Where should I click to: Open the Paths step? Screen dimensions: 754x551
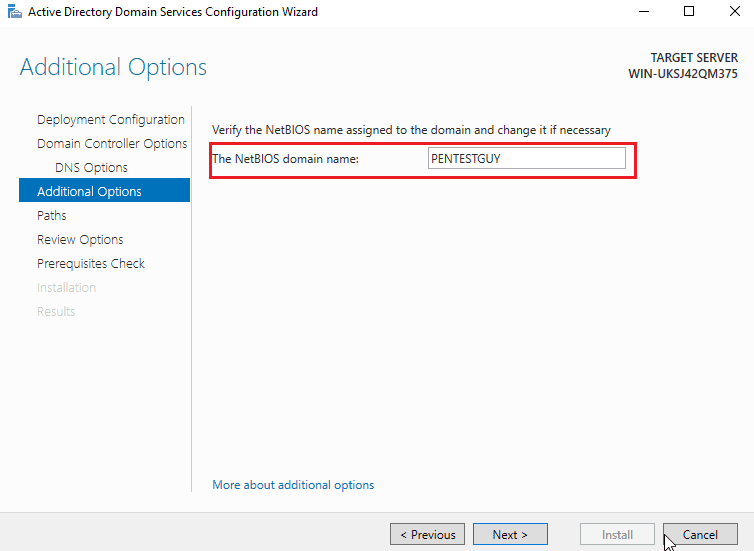tap(51, 215)
